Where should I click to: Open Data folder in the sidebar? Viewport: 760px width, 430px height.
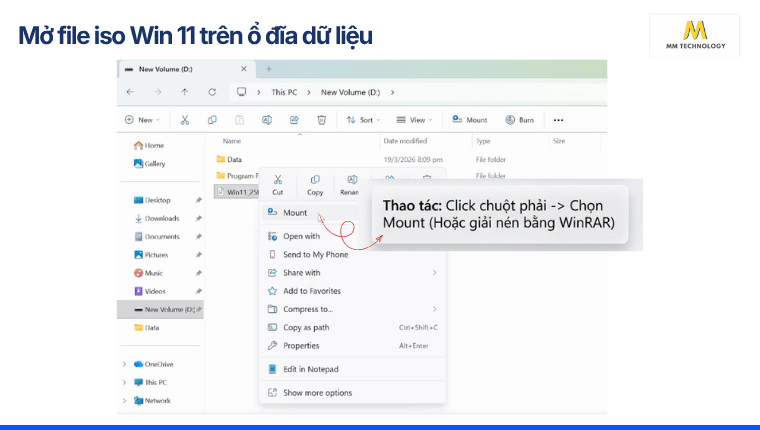(x=146, y=328)
